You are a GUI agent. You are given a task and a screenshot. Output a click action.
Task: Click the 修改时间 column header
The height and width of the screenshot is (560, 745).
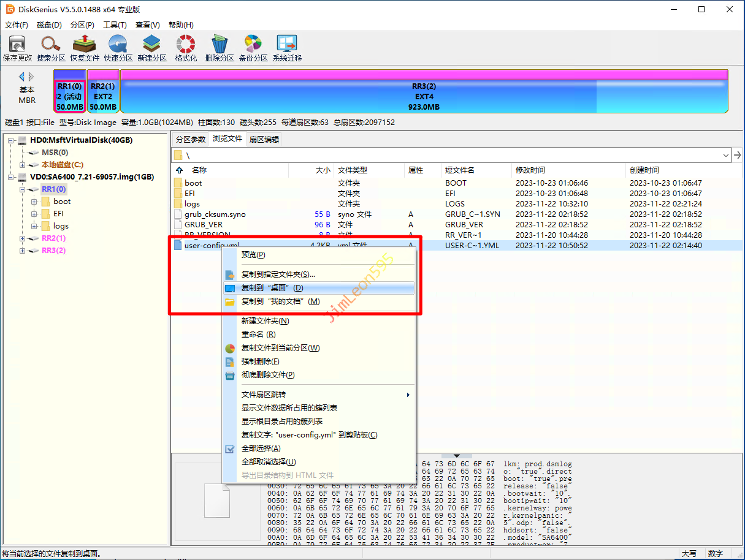click(530, 170)
